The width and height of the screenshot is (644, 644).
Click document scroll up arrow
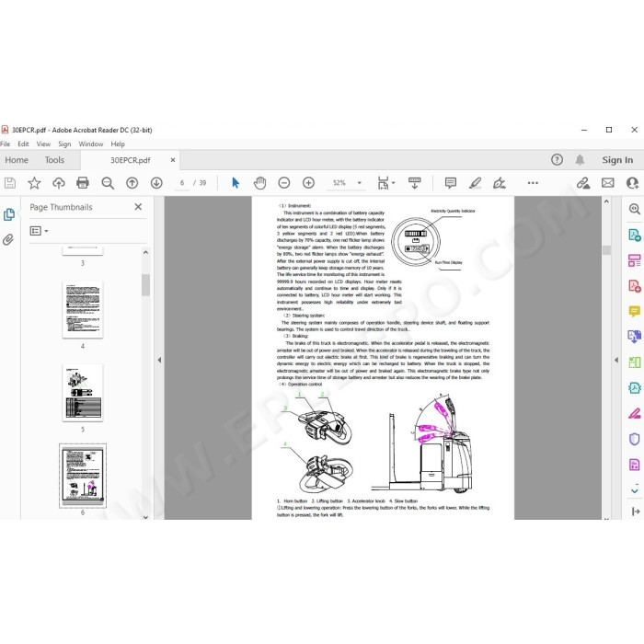coord(606,201)
